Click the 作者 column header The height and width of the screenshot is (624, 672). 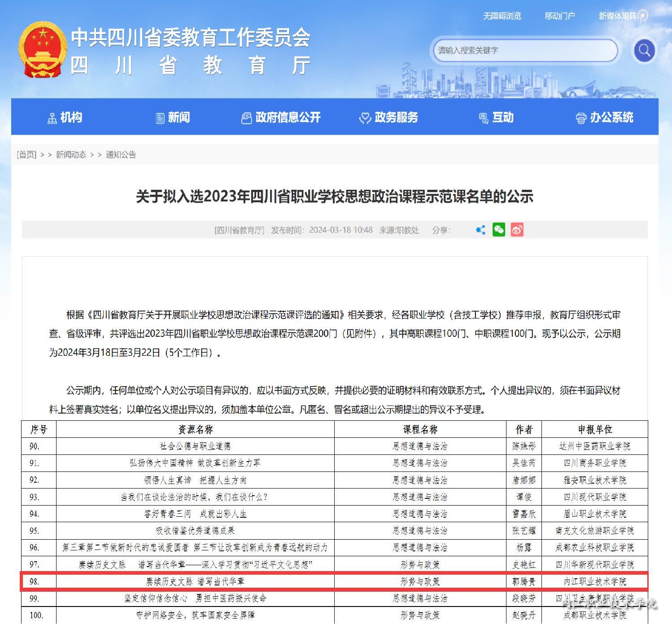coord(524,429)
